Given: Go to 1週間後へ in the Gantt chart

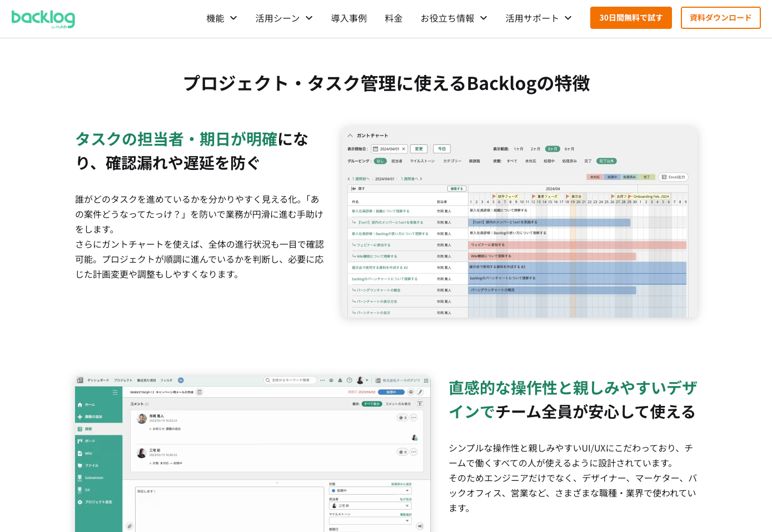Looking at the screenshot, I should pyautogui.click(x=411, y=179).
